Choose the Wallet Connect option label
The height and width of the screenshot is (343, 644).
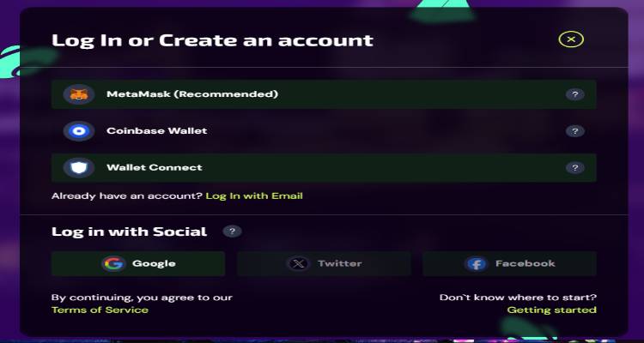155,167
